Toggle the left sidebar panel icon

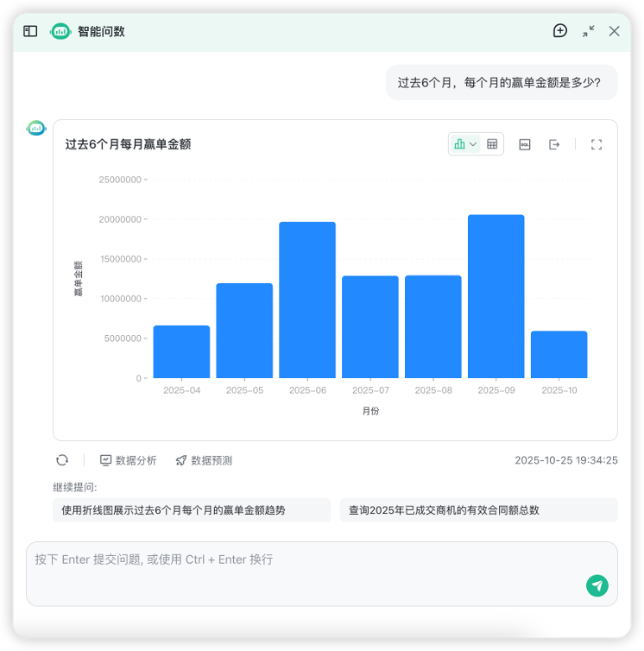tap(30, 31)
